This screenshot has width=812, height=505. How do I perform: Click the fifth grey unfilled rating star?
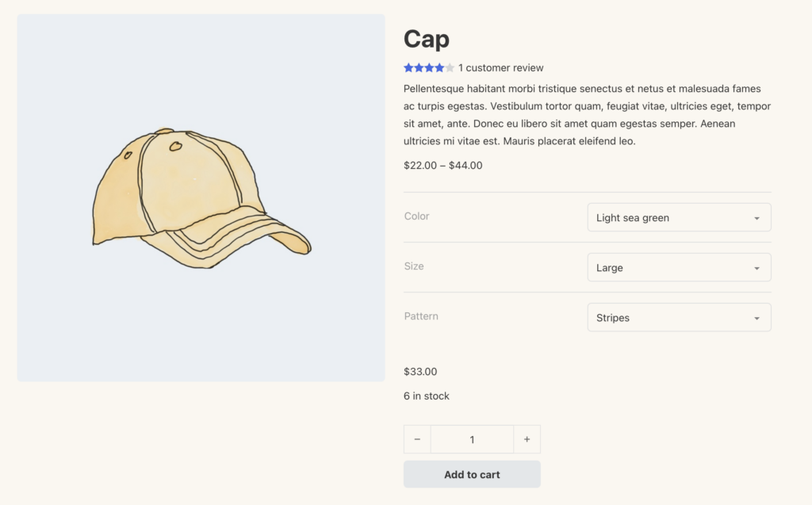pyautogui.click(x=450, y=68)
